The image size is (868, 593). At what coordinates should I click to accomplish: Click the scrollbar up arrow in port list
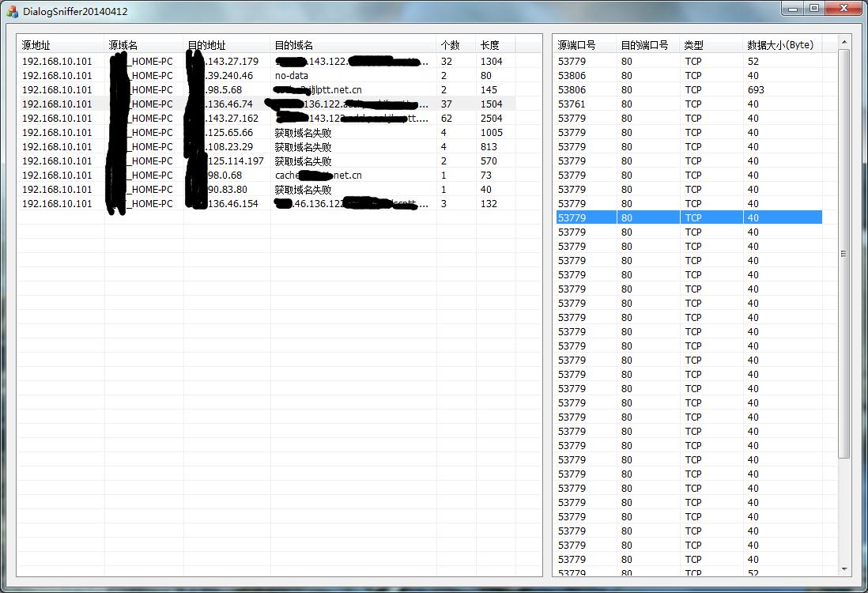[844, 41]
